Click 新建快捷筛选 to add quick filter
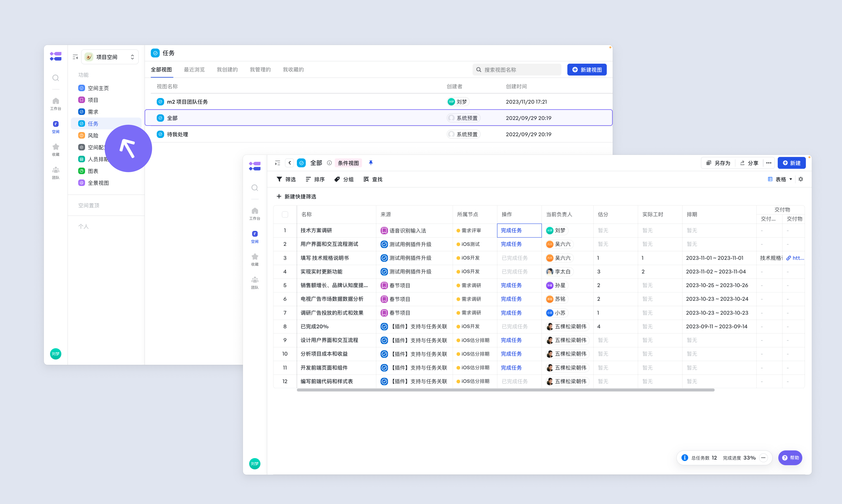Image resolution: width=842 pixels, height=504 pixels. tap(296, 197)
